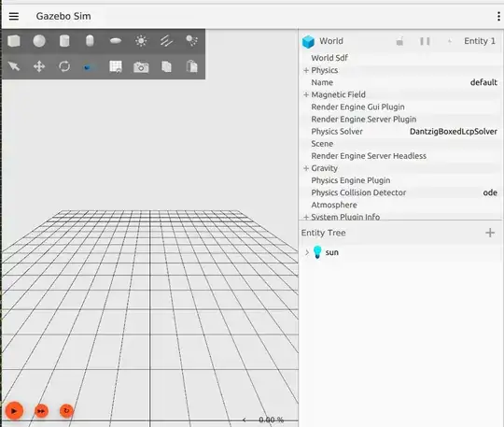This screenshot has width=504, height=427.
Task: Collapse the real time factor arrow
Action: [x=244, y=420]
